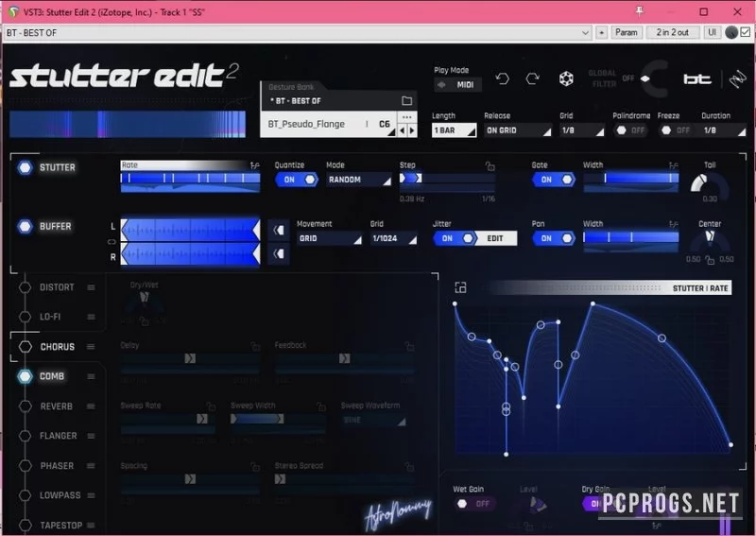Select the Lo-Fi module
756x536 pixels.
pos(50,317)
